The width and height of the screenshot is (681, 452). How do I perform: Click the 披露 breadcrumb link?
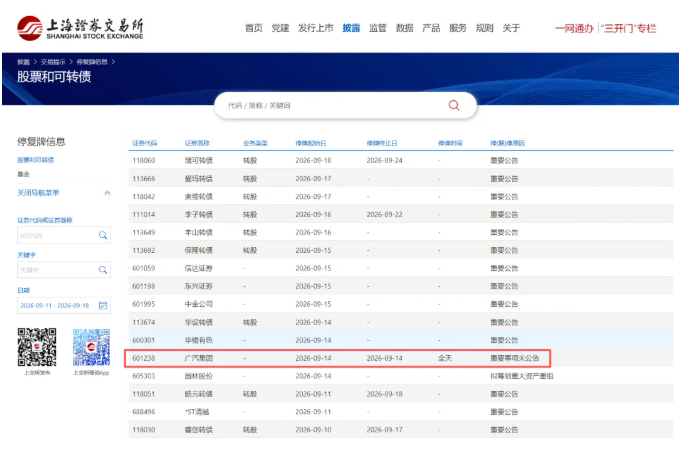point(23,62)
